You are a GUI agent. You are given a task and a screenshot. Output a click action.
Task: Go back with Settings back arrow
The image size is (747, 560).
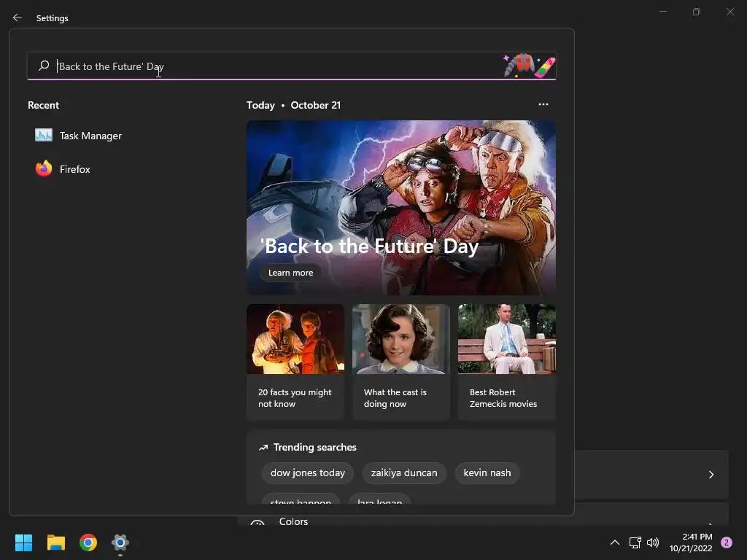(18, 17)
